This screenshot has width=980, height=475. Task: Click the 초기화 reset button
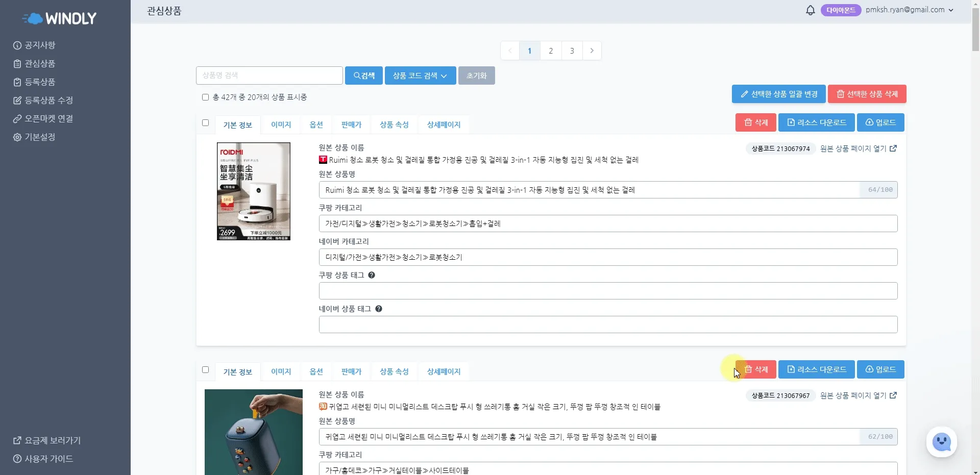pos(476,76)
